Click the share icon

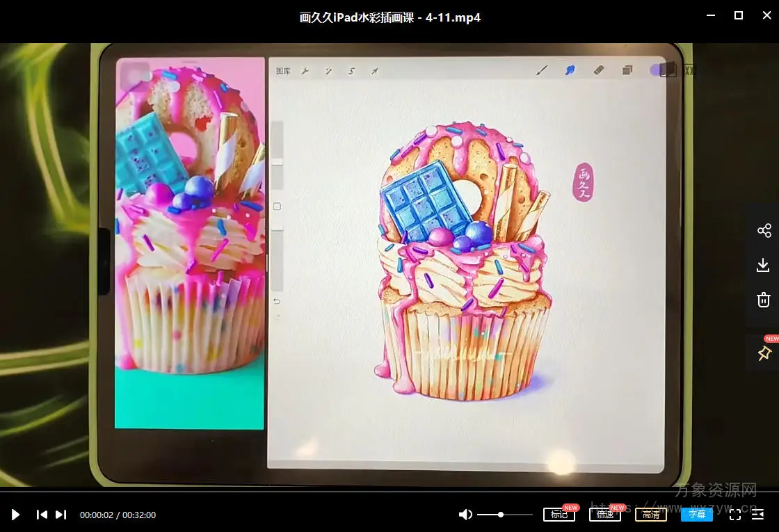pyautogui.click(x=764, y=231)
